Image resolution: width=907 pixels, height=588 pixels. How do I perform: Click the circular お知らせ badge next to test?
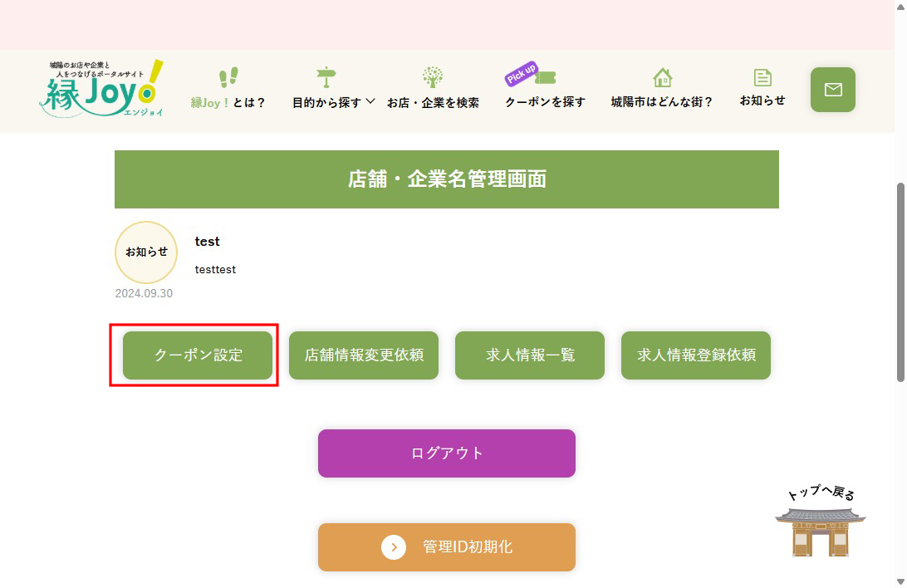point(146,252)
